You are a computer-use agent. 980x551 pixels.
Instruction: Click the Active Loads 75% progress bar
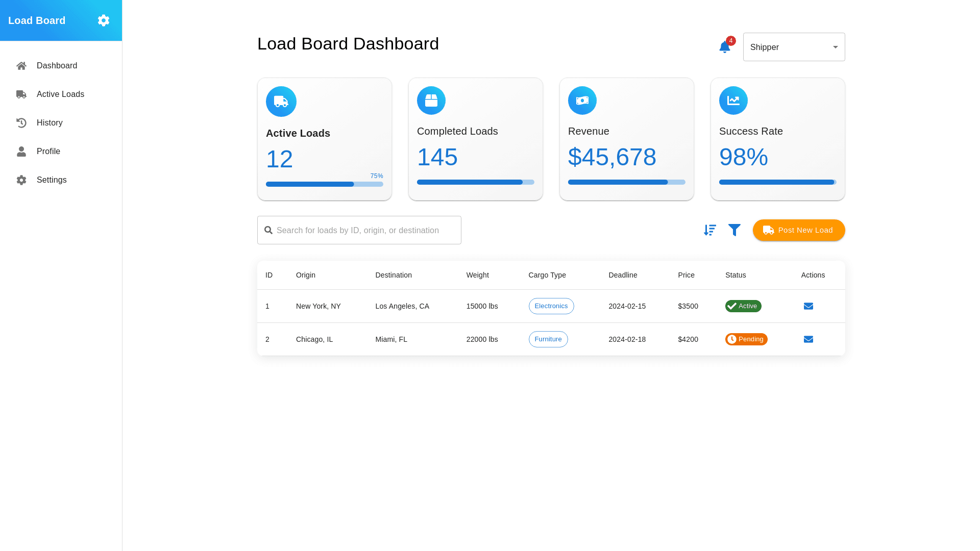(324, 184)
